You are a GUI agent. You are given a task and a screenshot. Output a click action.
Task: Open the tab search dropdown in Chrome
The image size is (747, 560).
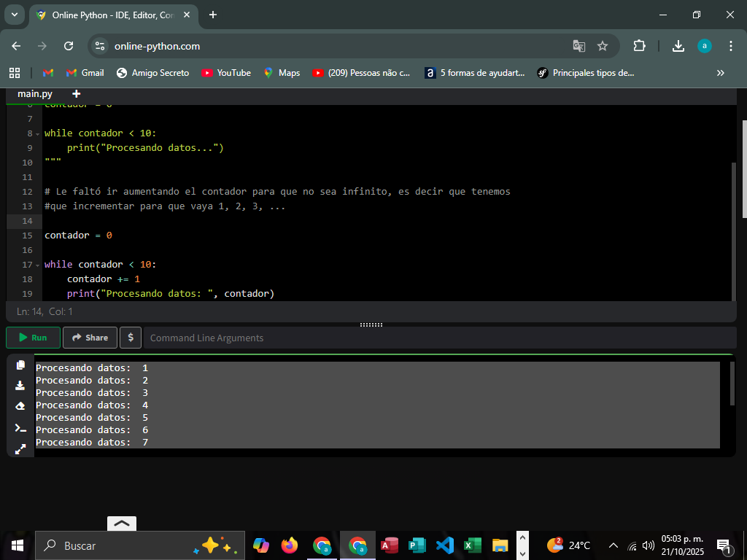click(14, 15)
